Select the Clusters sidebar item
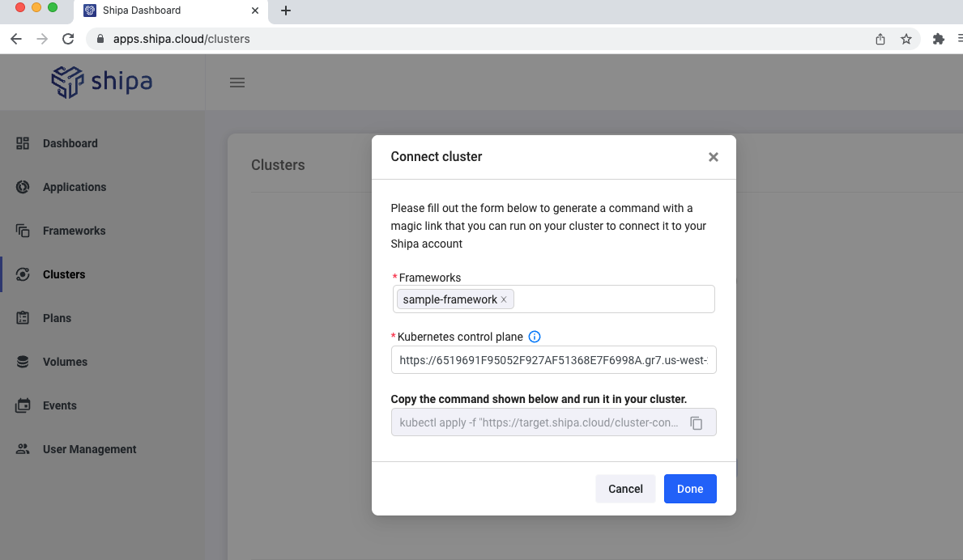Image resolution: width=963 pixels, height=560 pixels. (x=64, y=274)
